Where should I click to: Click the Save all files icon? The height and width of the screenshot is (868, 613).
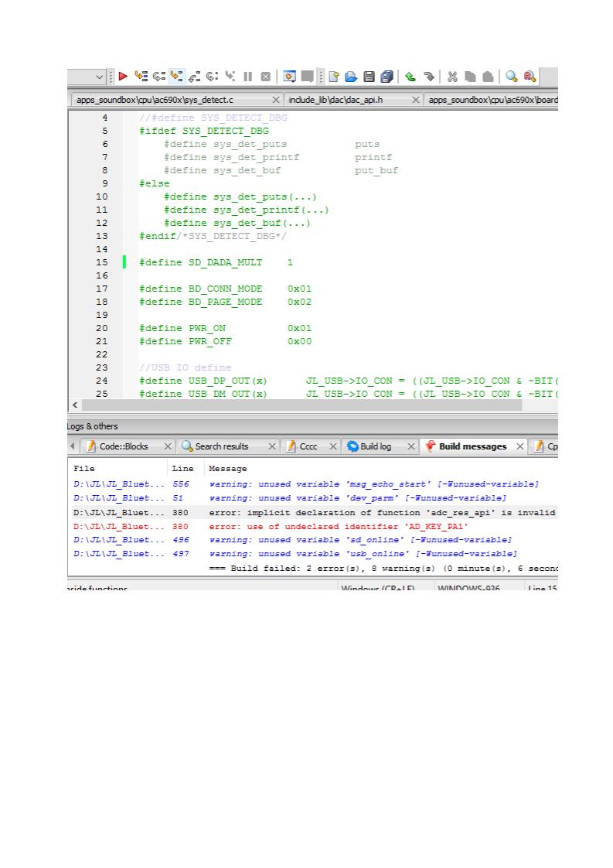387,77
